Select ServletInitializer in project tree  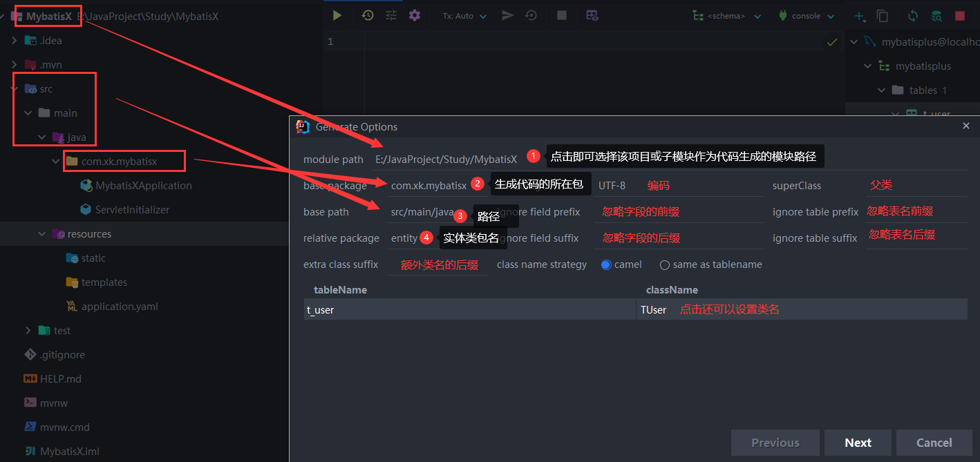click(x=132, y=209)
